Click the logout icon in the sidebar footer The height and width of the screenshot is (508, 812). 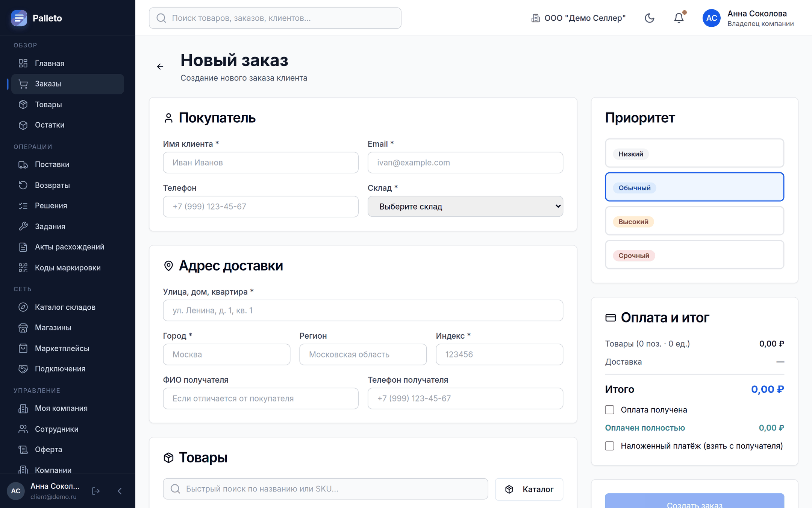pyautogui.click(x=96, y=491)
